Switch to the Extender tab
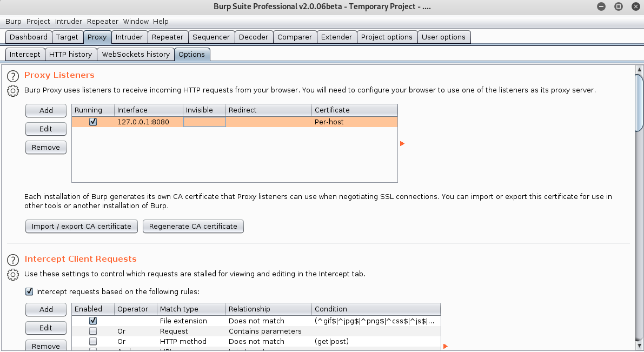 click(336, 37)
